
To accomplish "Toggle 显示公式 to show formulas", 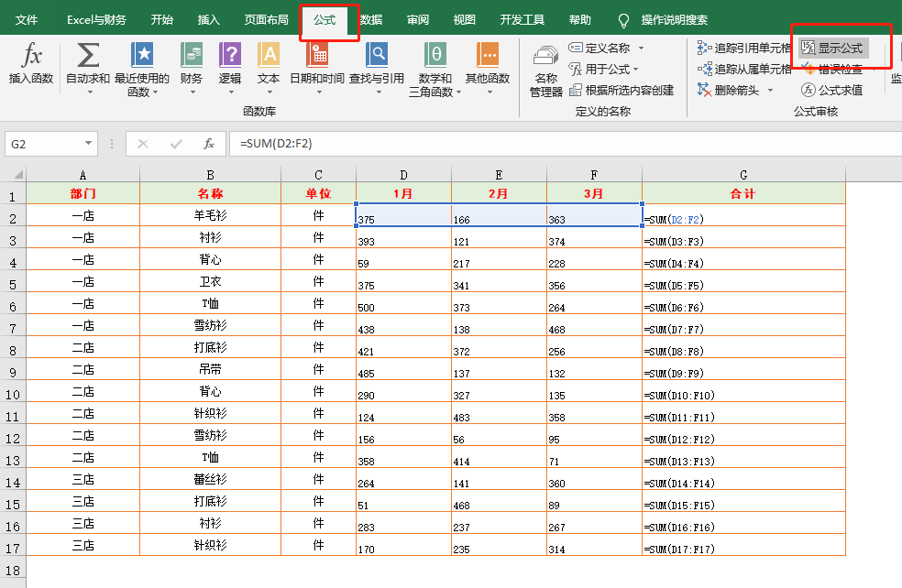I will coord(831,49).
